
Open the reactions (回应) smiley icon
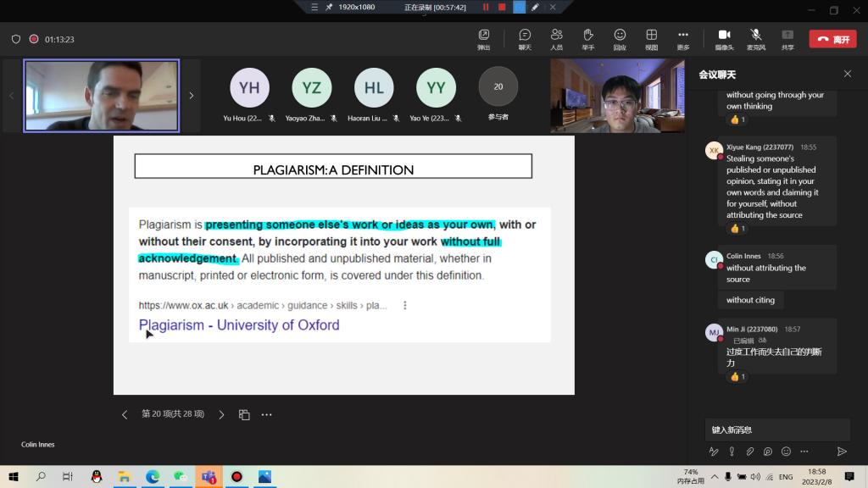(620, 38)
